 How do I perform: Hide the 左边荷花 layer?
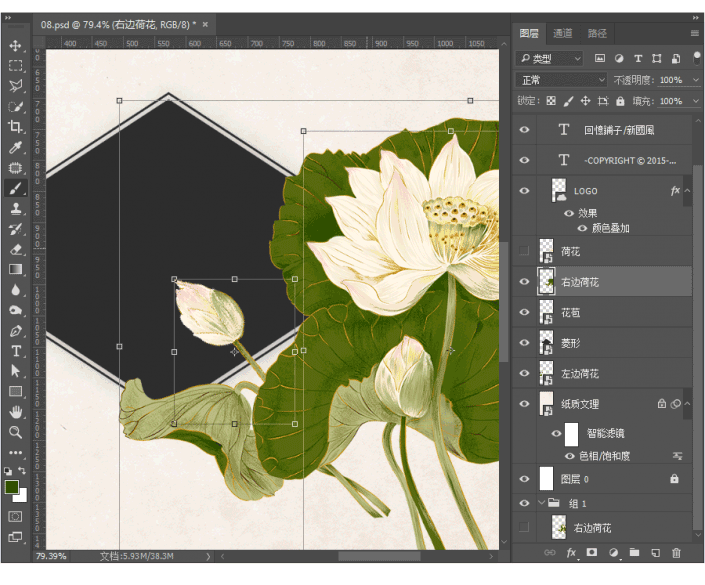524,373
